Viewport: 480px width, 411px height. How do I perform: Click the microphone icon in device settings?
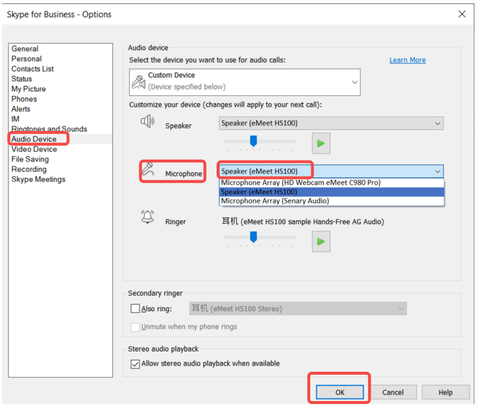[x=148, y=169]
